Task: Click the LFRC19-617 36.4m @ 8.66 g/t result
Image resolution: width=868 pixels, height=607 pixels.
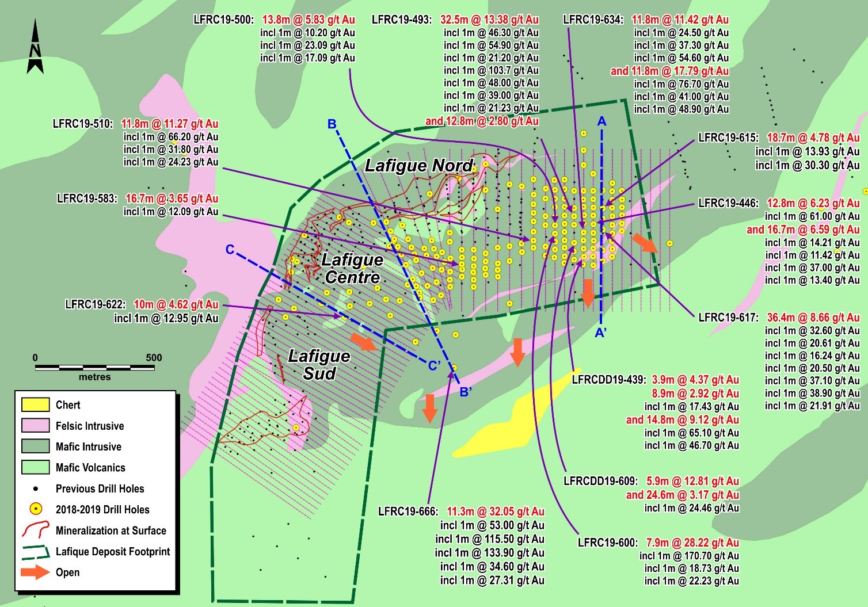Action: [813, 318]
